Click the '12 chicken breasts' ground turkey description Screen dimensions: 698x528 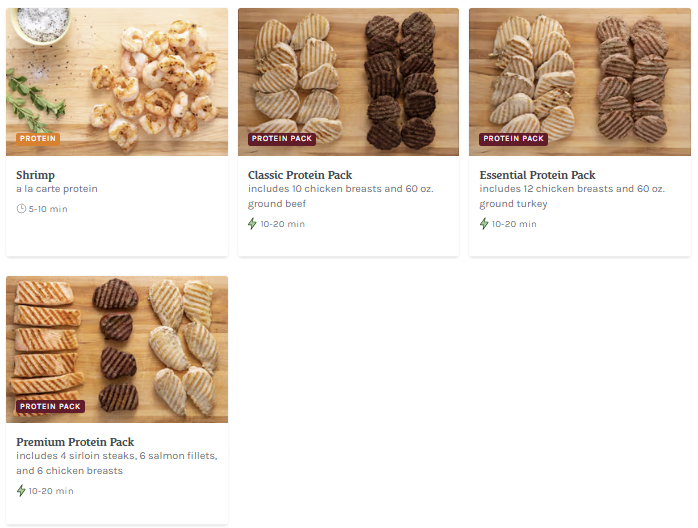point(572,196)
